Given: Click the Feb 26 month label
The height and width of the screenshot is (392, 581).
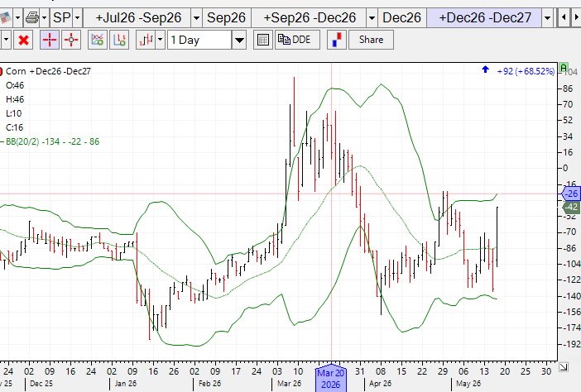Looking at the screenshot, I should (x=209, y=384).
